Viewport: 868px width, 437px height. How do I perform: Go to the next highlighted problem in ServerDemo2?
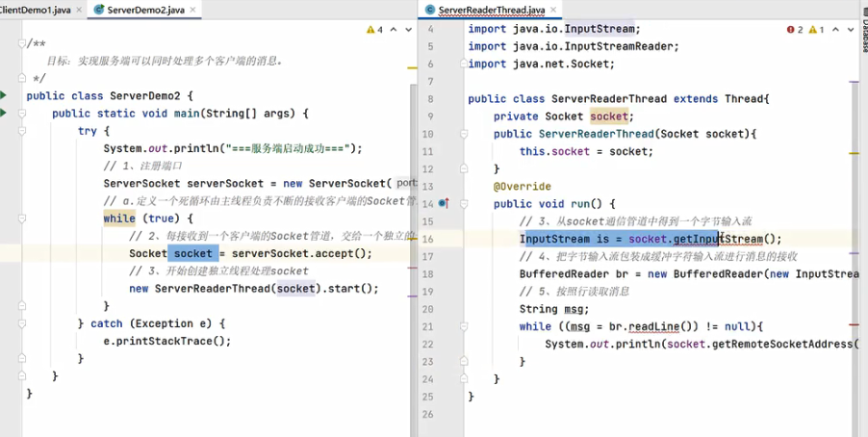pyautogui.click(x=409, y=30)
